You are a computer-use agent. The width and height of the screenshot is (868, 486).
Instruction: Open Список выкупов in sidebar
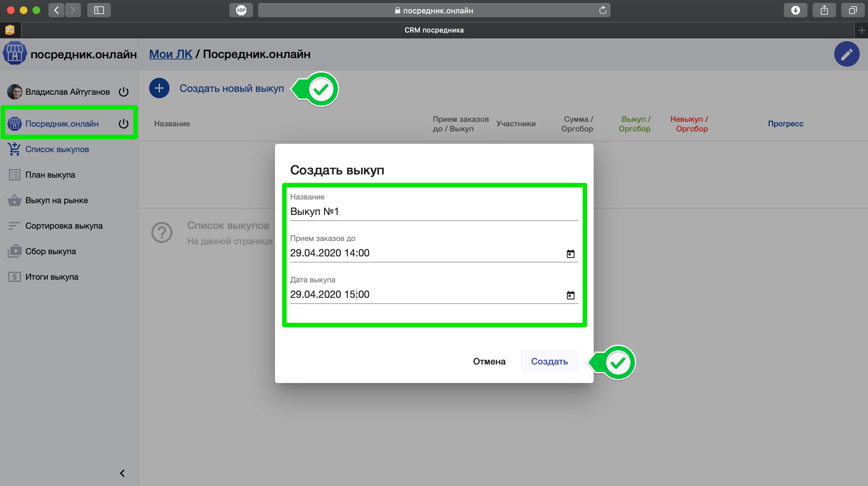click(x=57, y=150)
